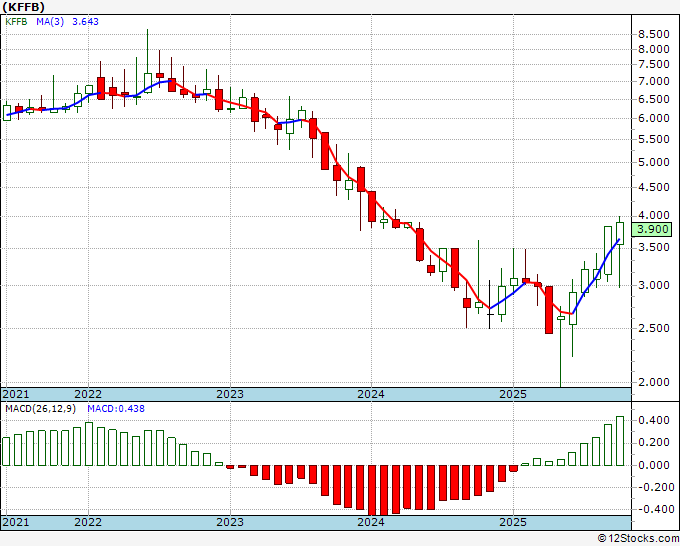Click the 2.500 price axis label
This screenshot has width=680, height=546.
click(654, 328)
